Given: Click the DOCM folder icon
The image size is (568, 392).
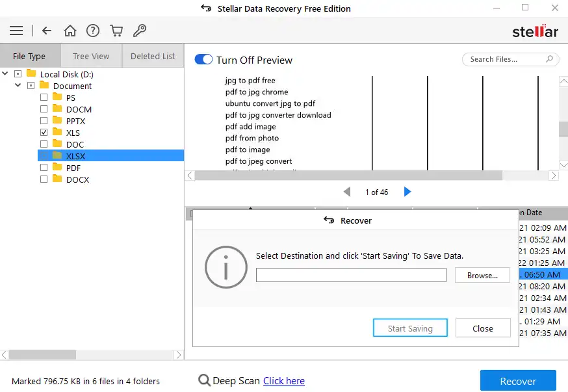Looking at the screenshot, I should click(57, 109).
